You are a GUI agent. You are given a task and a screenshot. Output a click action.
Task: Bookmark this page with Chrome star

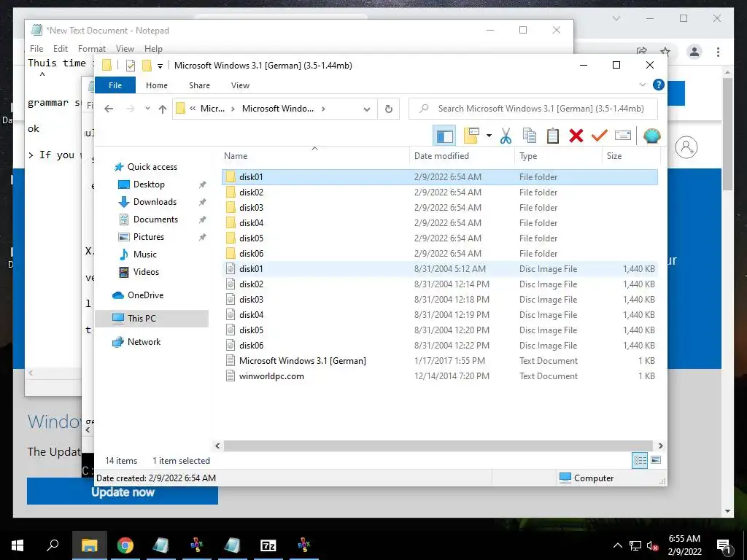(665, 52)
